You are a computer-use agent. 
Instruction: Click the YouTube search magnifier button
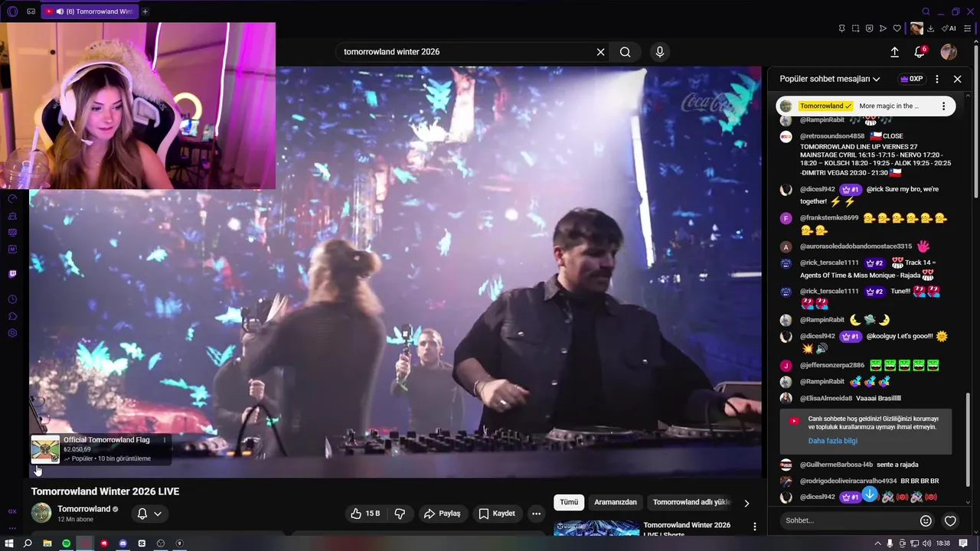(626, 52)
